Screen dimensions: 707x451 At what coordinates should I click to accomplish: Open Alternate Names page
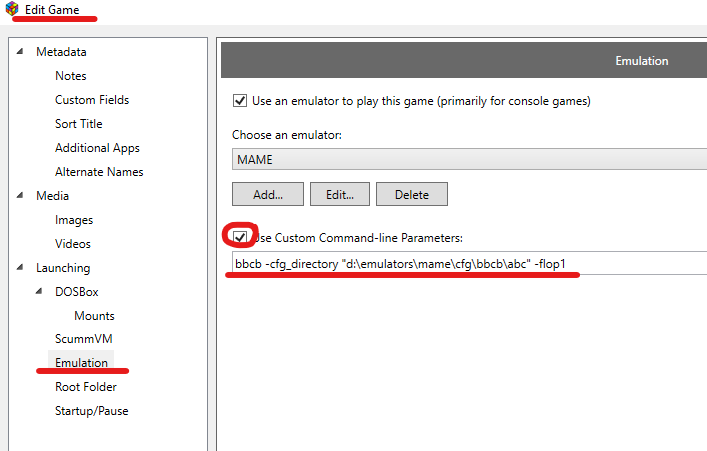pyautogui.click(x=99, y=172)
